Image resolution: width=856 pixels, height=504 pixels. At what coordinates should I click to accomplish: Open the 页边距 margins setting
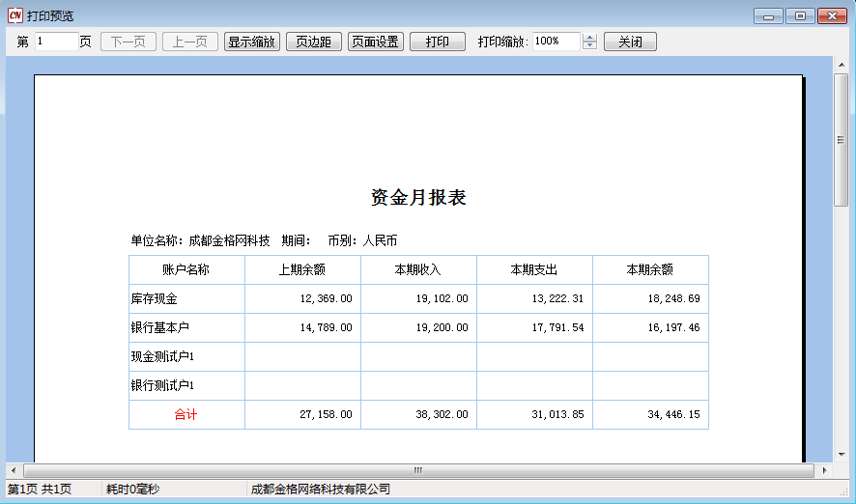tap(314, 42)
